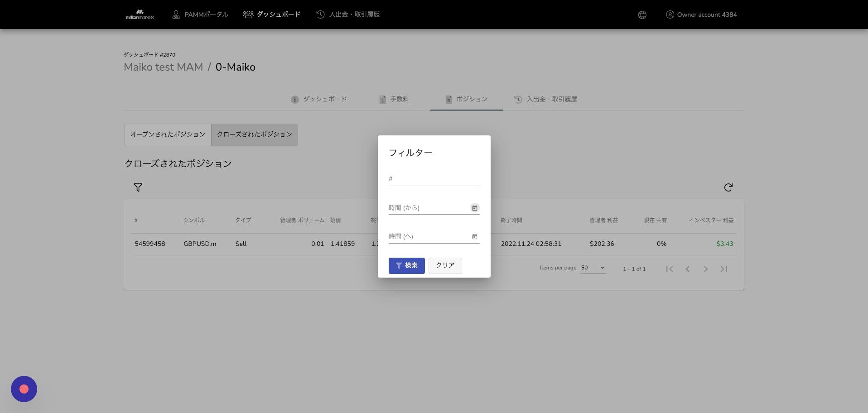Screen dimensions: 868x413
Task: Open 入出金・取引履歴 in top navigation bar
Action: (x=348, y=14)
